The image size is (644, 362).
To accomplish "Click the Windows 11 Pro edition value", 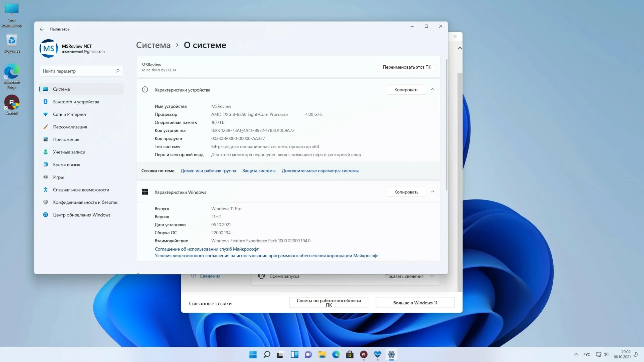I will click(x=226, y=209).
